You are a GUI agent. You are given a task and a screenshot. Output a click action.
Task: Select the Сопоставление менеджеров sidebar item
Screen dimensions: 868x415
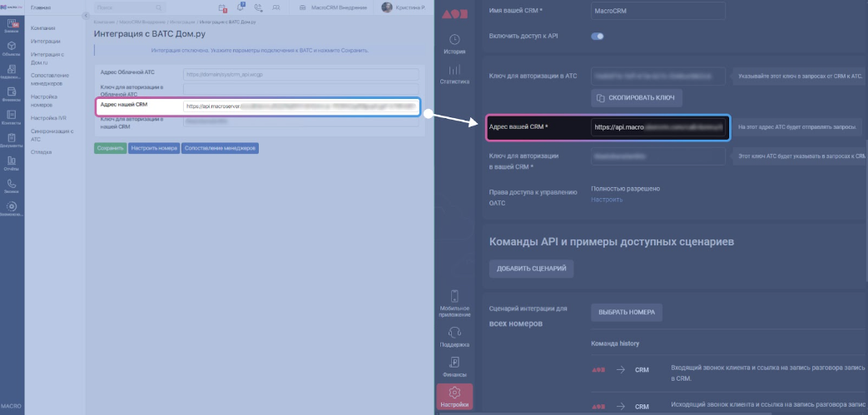tap(50, 79)
